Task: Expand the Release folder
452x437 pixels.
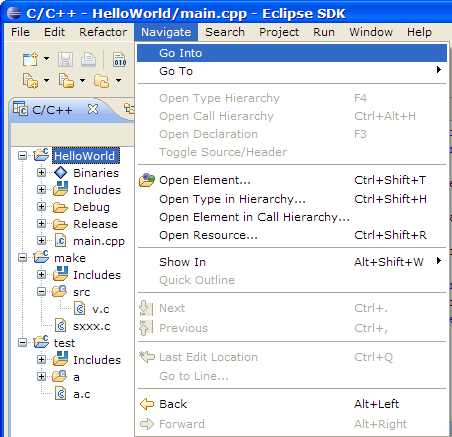Action: (41, 224)
